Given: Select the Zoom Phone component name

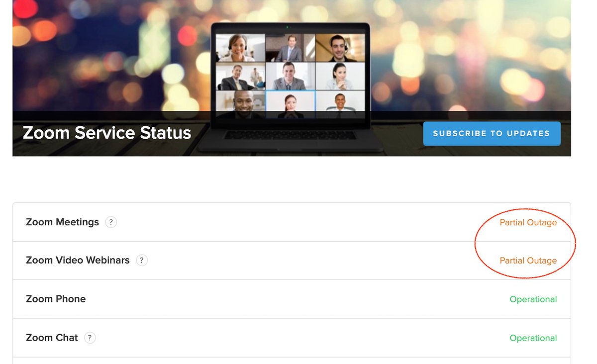Looking at the screenshot, I should click(x=56, y=299).
